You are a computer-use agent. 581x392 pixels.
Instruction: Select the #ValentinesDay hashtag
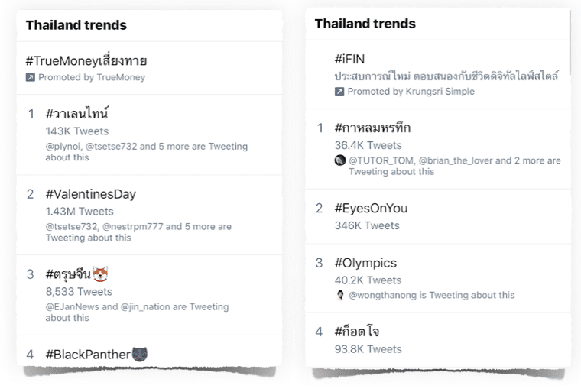click(x=90, y=194)
